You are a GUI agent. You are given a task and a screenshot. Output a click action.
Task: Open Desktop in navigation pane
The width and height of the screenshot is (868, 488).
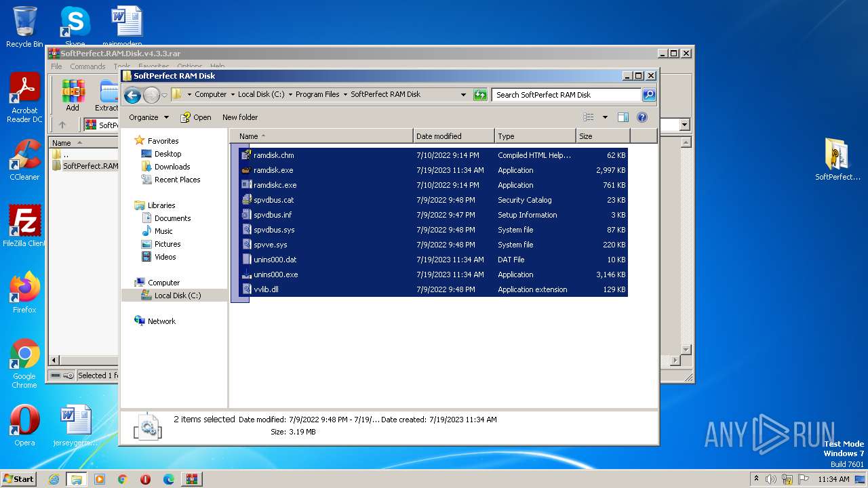pos(161,154)
